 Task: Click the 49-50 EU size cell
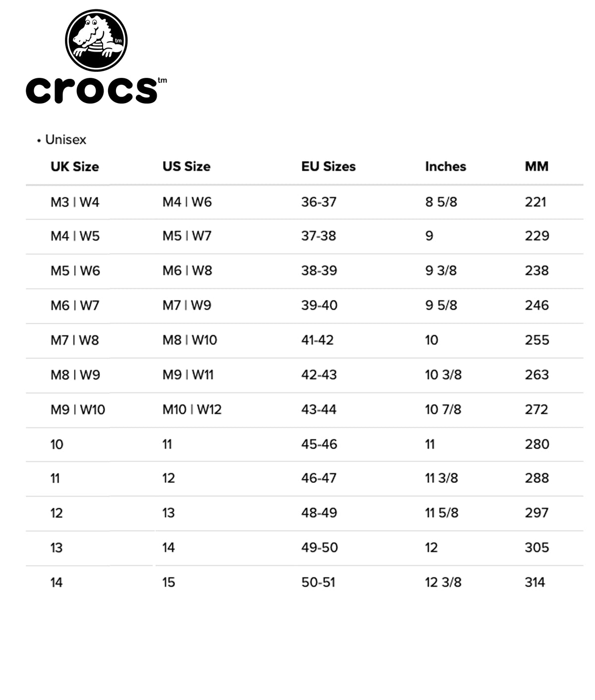point(320,548)
